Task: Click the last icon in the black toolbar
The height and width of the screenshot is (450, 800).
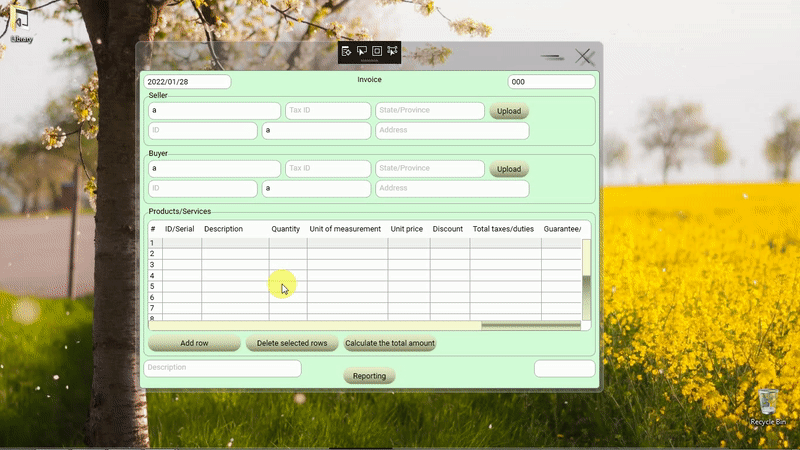Action: point(392,51)
